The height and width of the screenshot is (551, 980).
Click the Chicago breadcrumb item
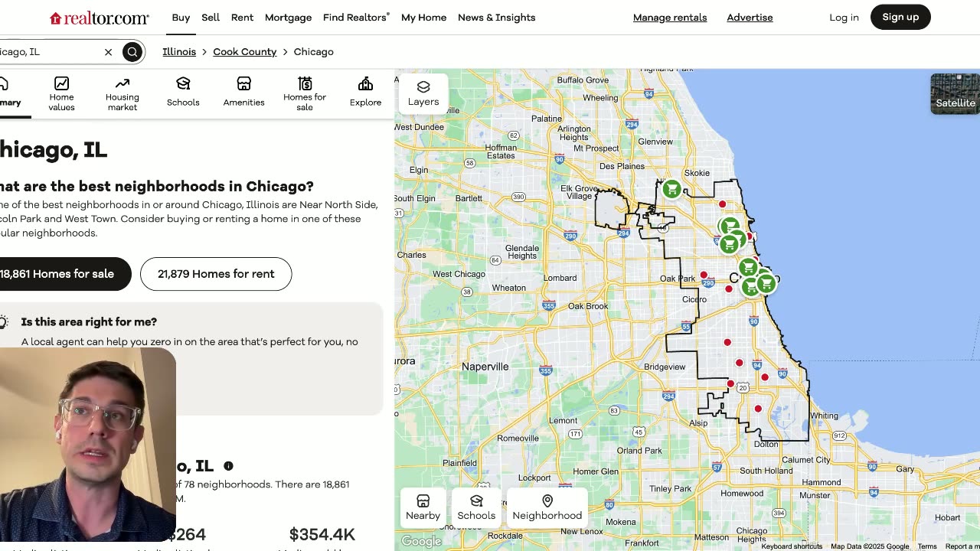coord(314,52)
